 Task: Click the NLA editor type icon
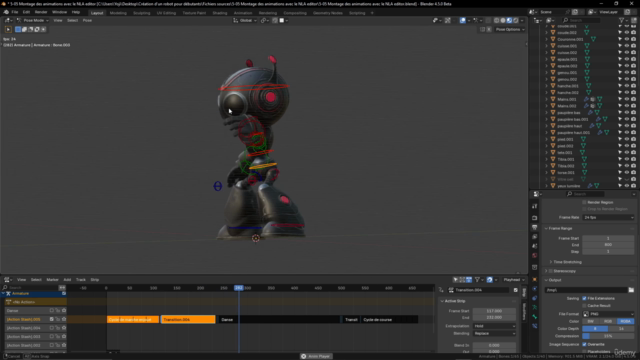(x=7, y=280)
